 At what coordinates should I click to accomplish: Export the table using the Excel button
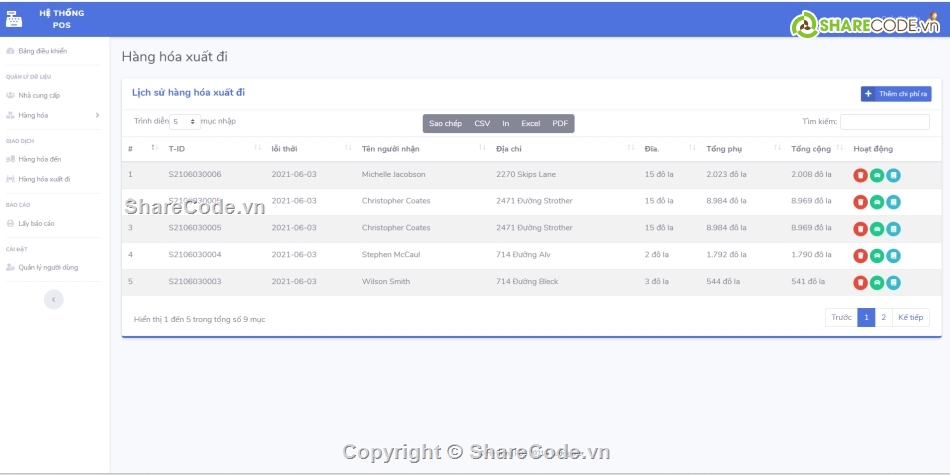pyautogui.click(x=530, y=124)
